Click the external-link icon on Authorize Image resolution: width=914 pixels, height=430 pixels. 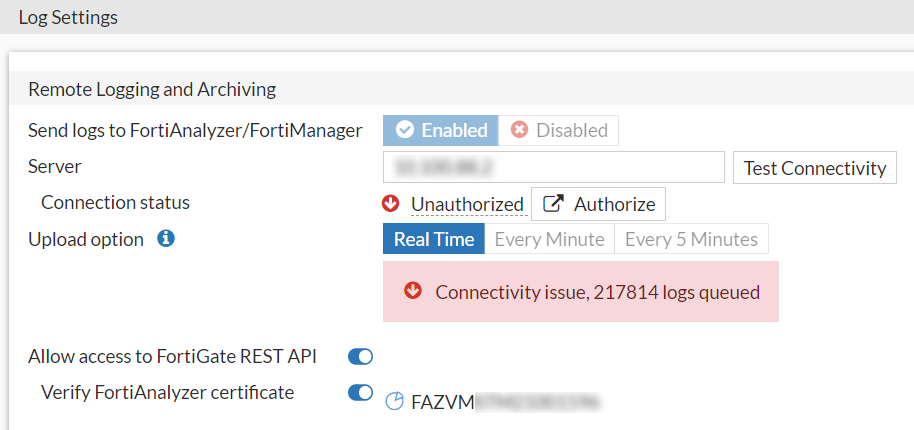pyautogui.click(x=552, y=204)
